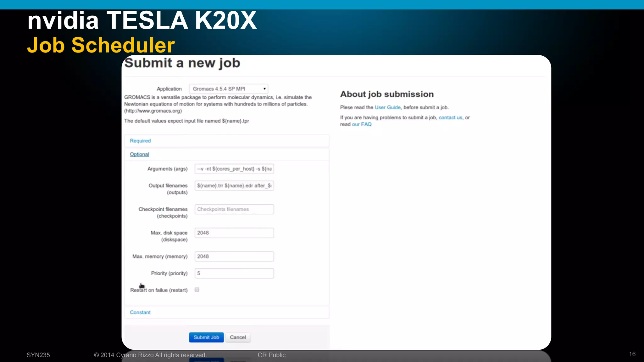Click the 'Priority (priority)' label
Image resolution: width=644 pixels, height=362 pixels.
click(169, 273)
